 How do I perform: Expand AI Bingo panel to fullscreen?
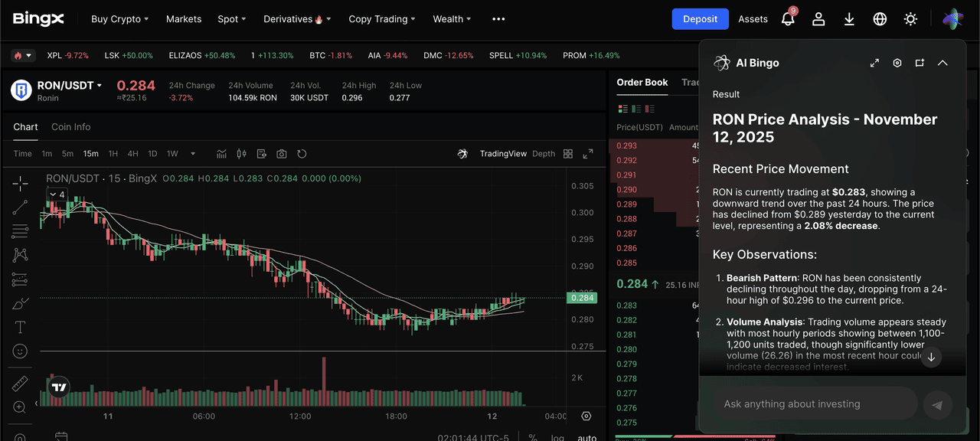click(874, 63)
